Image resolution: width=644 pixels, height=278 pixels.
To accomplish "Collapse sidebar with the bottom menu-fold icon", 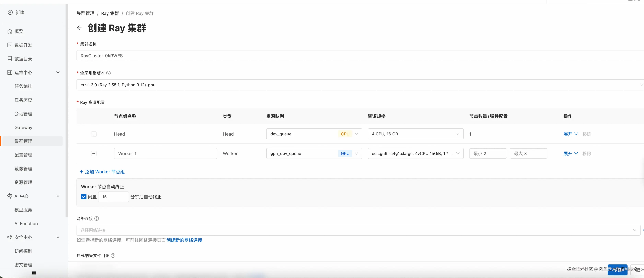I will click(x=34, y=273).
